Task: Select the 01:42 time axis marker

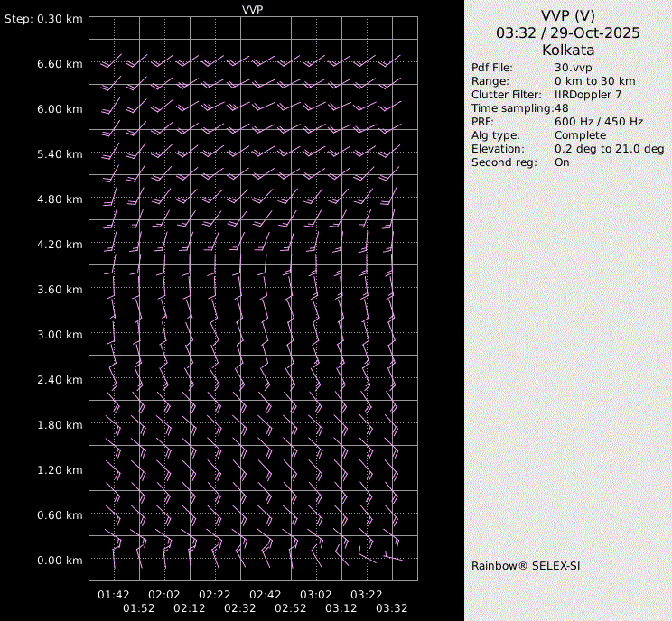Action: coord(114,595)
